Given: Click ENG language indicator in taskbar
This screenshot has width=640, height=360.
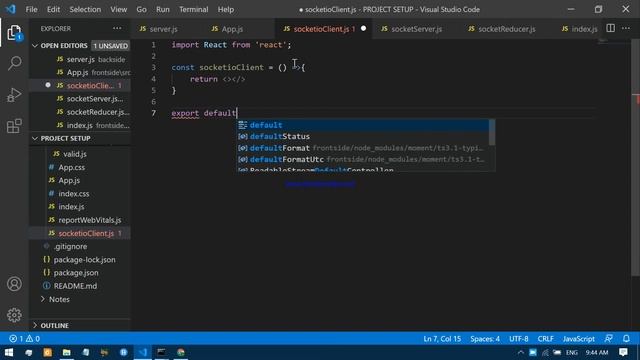Looking at the screenshot, I should [x=572, y=352].
